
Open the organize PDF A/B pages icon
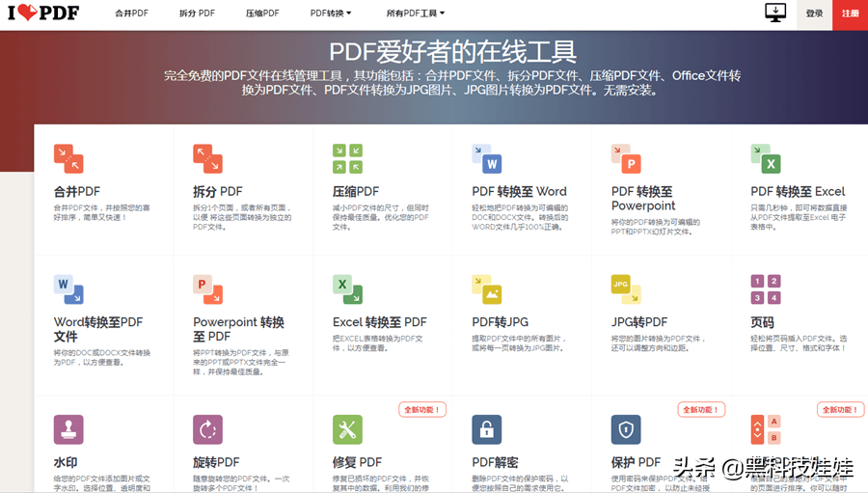coord(766,429)
